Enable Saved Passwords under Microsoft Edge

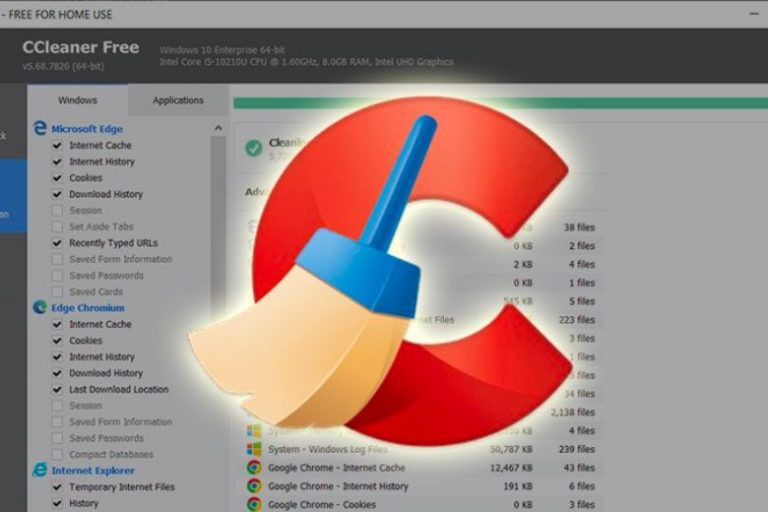57,276
